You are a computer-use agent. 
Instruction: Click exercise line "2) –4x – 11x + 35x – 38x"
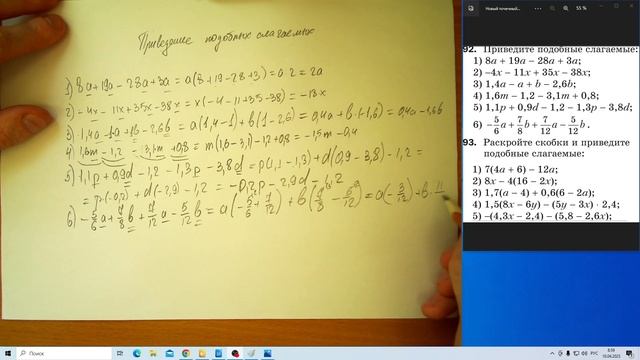pyautogui.click(x=532, y=72)
